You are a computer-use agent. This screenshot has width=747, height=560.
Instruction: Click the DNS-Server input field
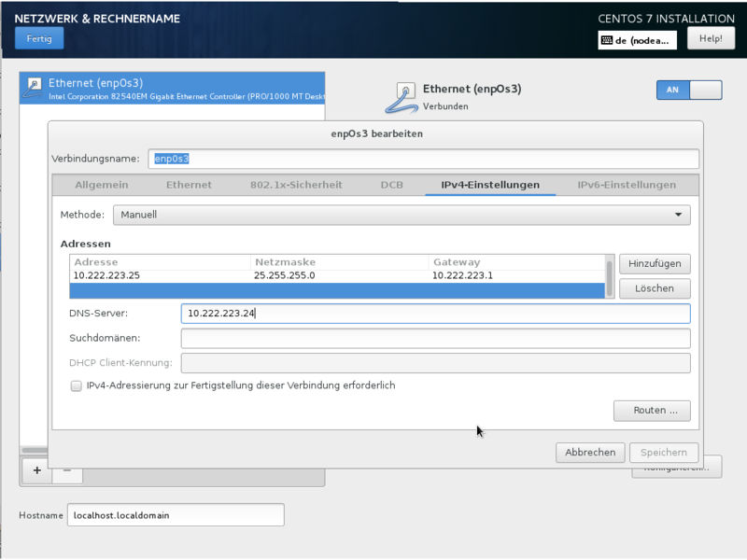click(x=435, y=314)
